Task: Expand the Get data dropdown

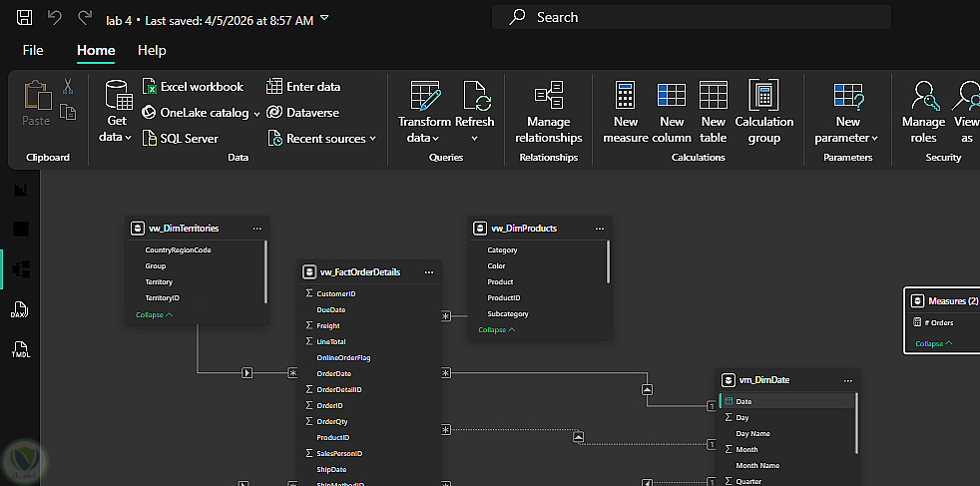Action: (x=117, y=136)
